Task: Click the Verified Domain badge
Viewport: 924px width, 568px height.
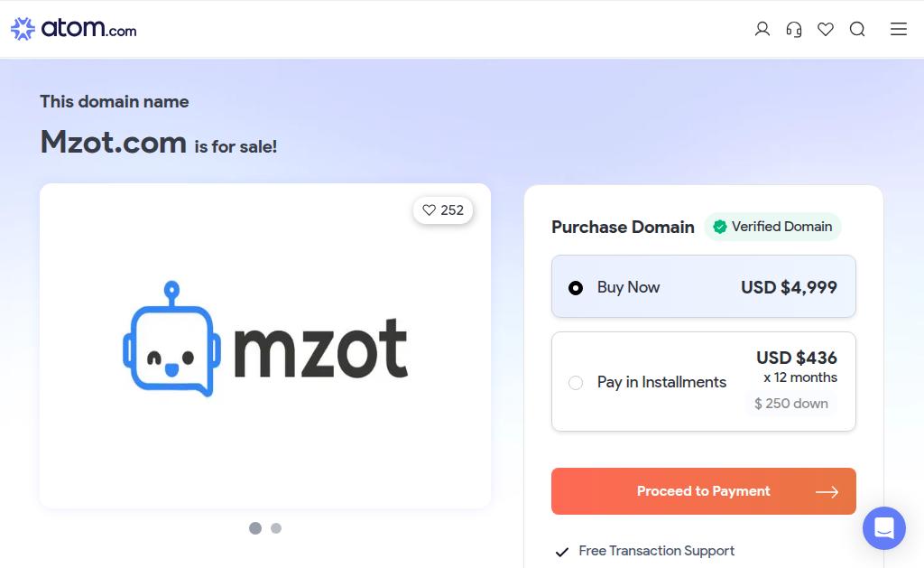Action: pyautogui.click(x=772, y=227)
